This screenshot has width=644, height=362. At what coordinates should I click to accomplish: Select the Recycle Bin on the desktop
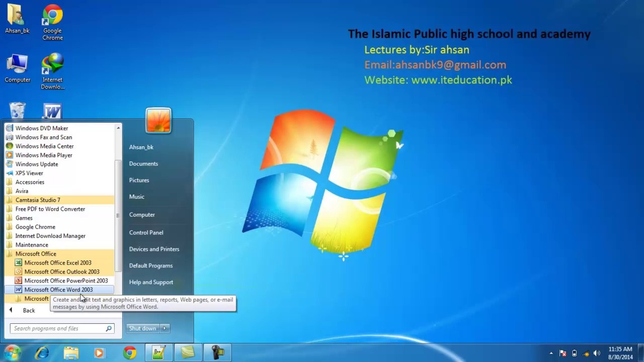(17, 111)
